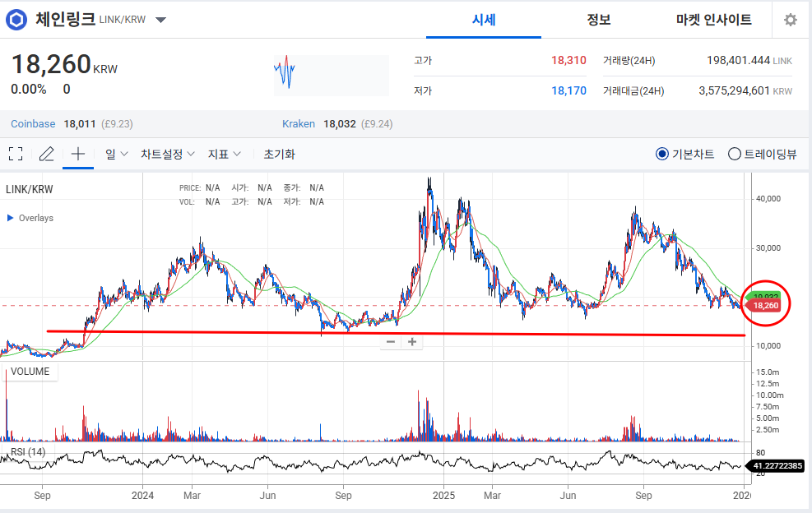The image size is (812, 513).
Task: Select the pencil drawing tool
Action: click(47, 154)
